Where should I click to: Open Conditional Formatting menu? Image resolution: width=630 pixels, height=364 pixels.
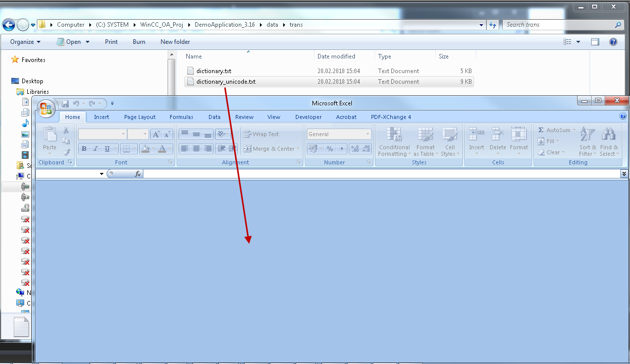pyautogui.click(x=394, y=141)
